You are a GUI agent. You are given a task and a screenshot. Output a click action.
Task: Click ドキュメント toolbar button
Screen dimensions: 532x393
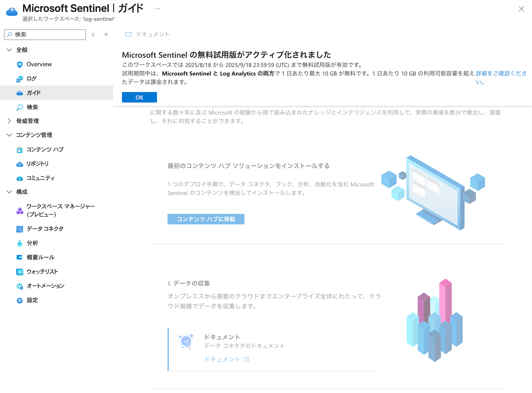[147, 34]
